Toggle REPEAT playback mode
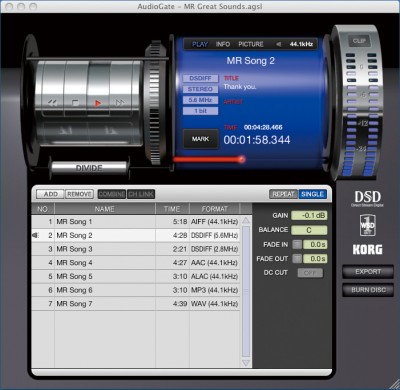The height and width of the screenshot is (390, 400). (x=283, y=194)
